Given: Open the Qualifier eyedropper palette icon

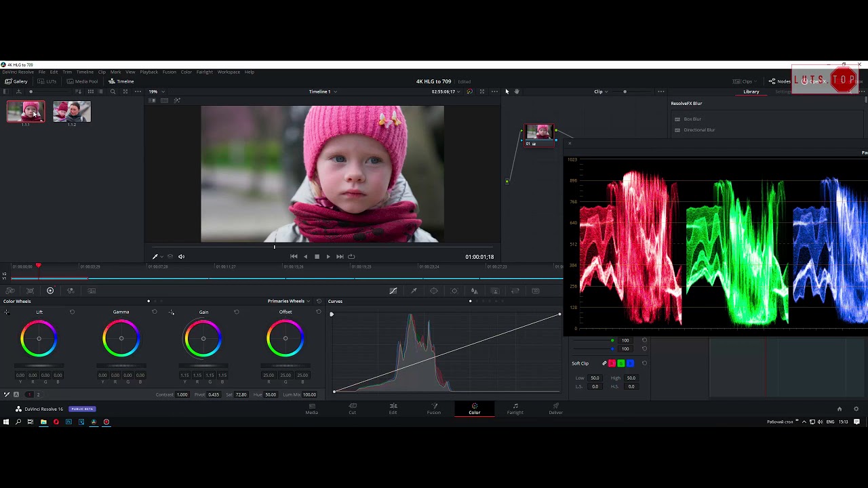Looking at the screenshot, I should (x=414, y=291).
